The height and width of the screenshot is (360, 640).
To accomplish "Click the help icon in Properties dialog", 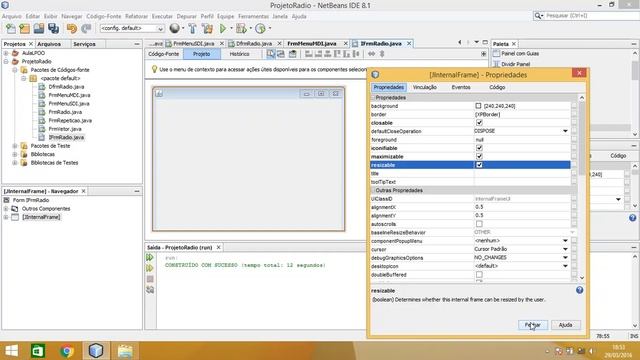I will pos(580,290).
